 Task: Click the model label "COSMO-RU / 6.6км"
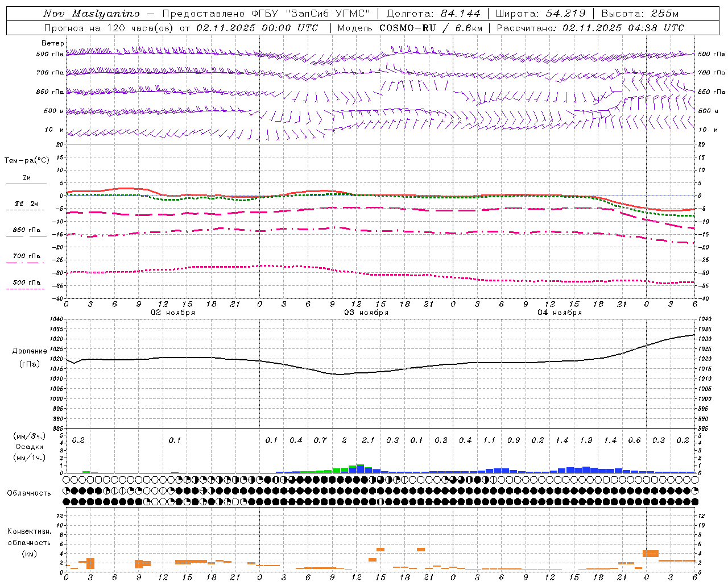431,28
